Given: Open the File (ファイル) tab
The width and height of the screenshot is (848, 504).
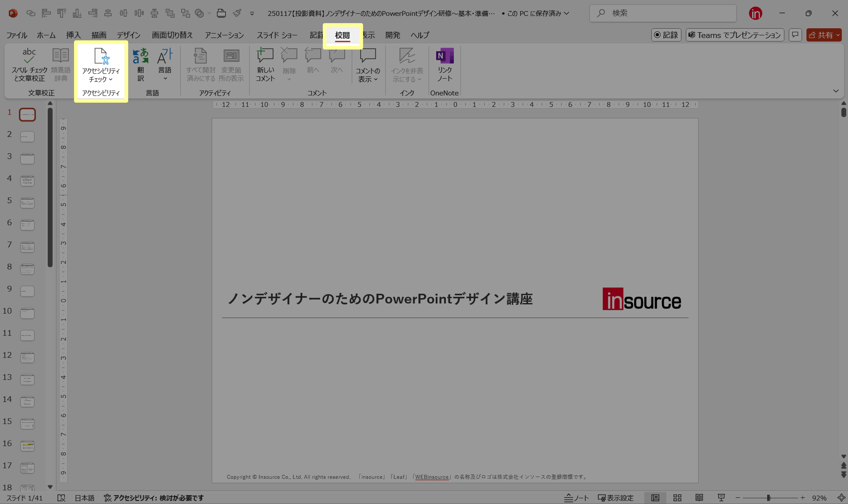Looking at the screenshot, I should click(17, 35).
